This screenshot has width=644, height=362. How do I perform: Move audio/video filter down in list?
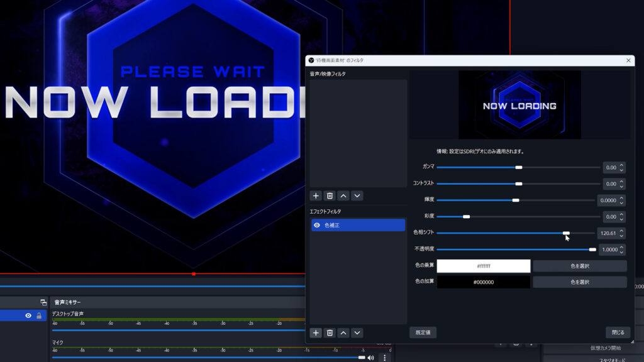357,196
